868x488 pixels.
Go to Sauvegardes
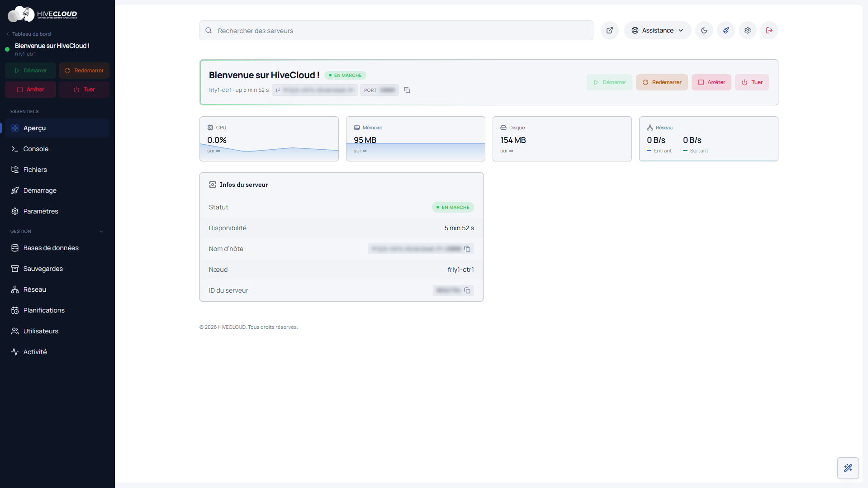coord(57,269)
